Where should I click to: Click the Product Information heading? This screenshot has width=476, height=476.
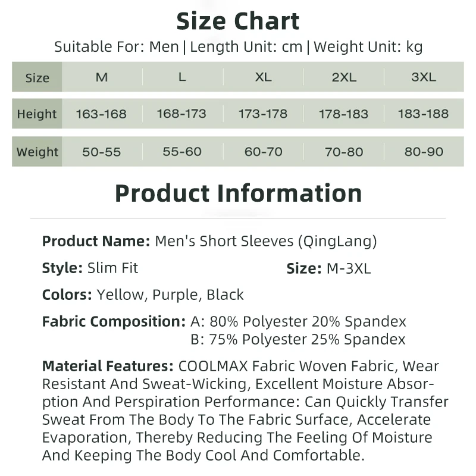coord(239,193)
